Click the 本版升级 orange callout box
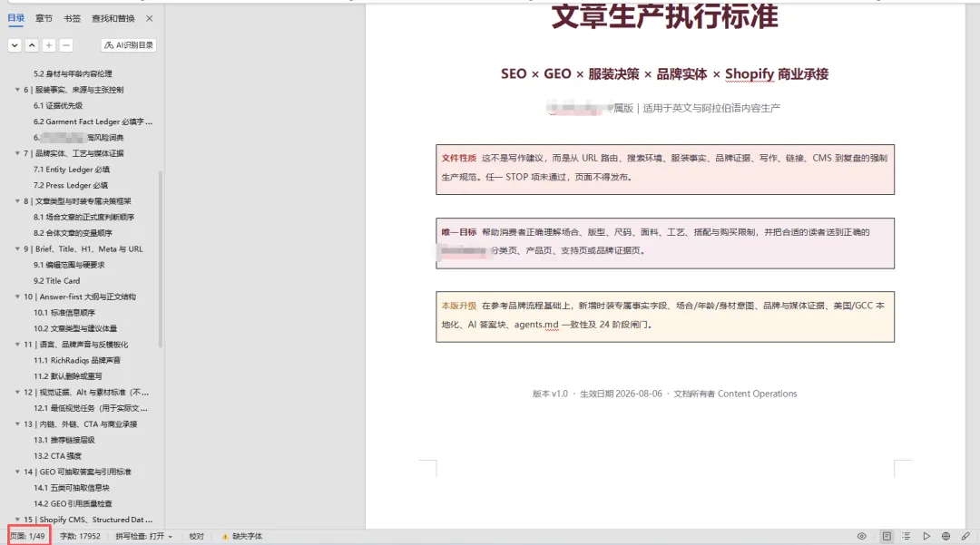980x545 pixels. 665,316
